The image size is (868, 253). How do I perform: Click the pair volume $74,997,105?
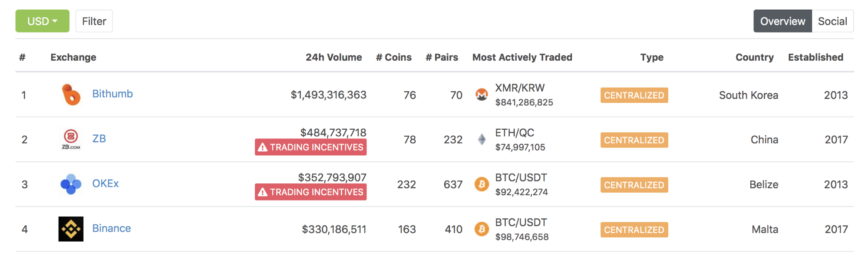[520, 147]
